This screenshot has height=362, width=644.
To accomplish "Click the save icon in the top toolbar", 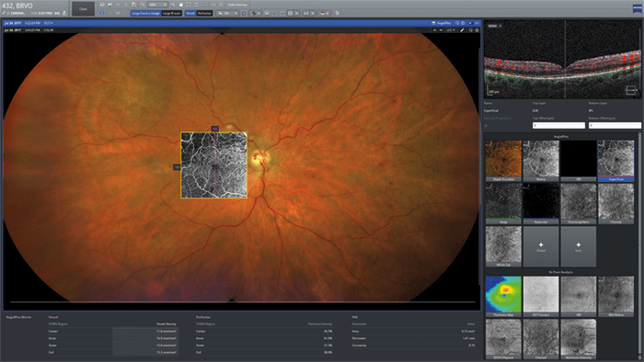I will pyautogui.click(x=102, y=5).
